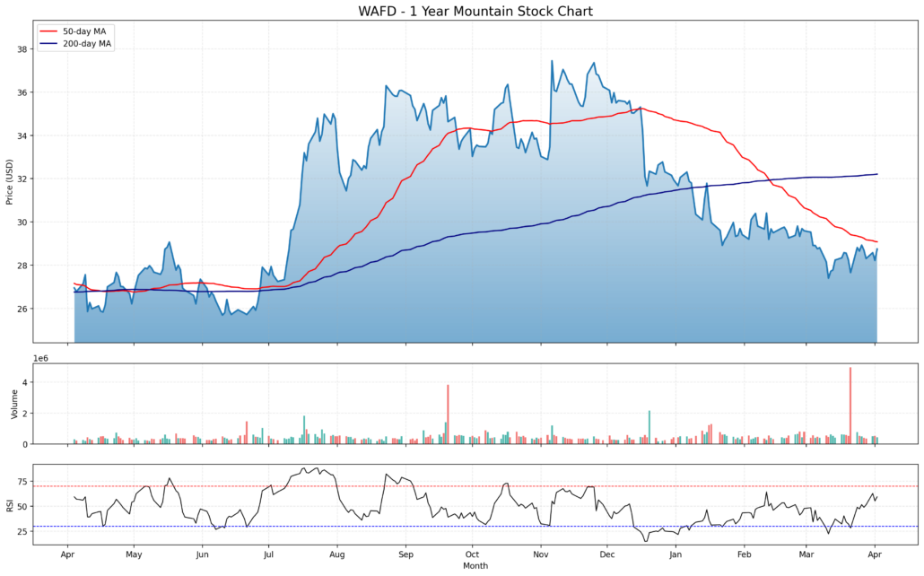Screen dimensions: 924x576
Task: Click the '1e6' scale note above the volume panel
Action: coord(40,359)
